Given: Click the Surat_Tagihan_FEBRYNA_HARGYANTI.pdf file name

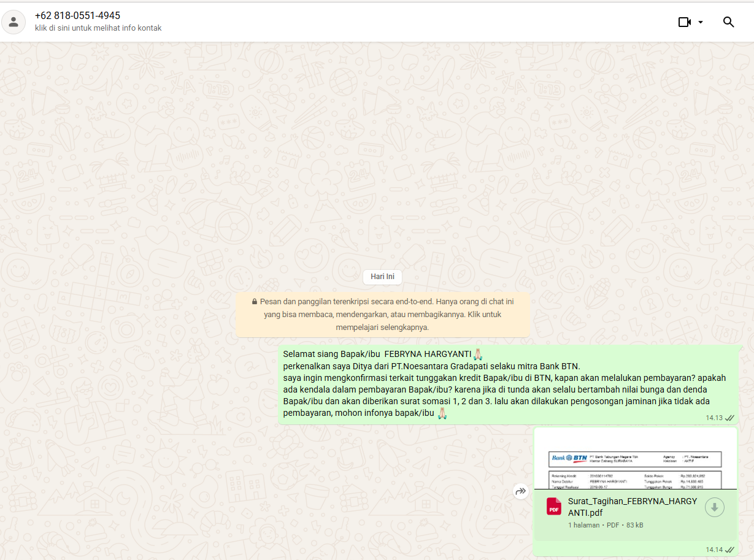Looking at the screenshot, I should tap(632, 507).
